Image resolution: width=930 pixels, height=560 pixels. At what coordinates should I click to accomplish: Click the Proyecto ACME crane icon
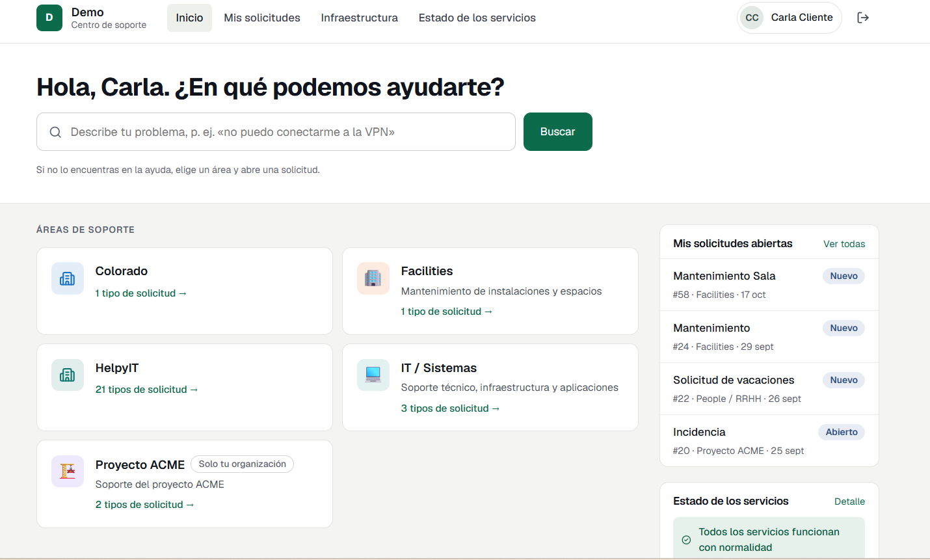pos(68,472)
